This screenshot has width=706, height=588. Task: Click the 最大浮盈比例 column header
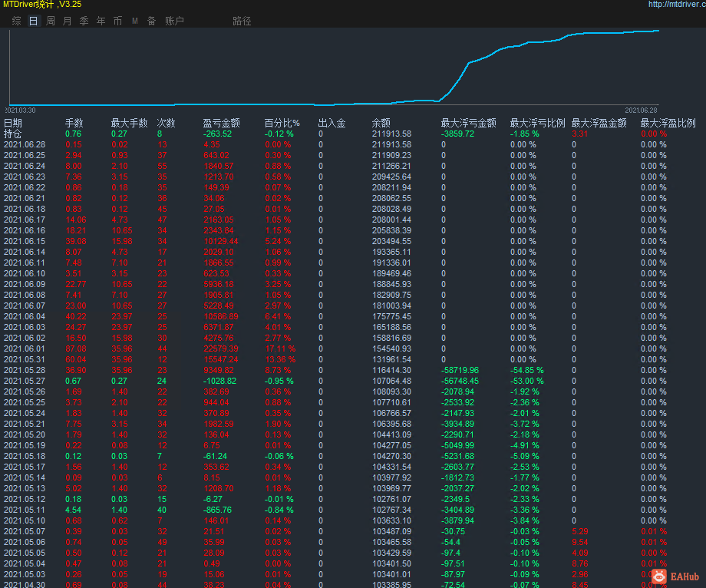point(668,123)
